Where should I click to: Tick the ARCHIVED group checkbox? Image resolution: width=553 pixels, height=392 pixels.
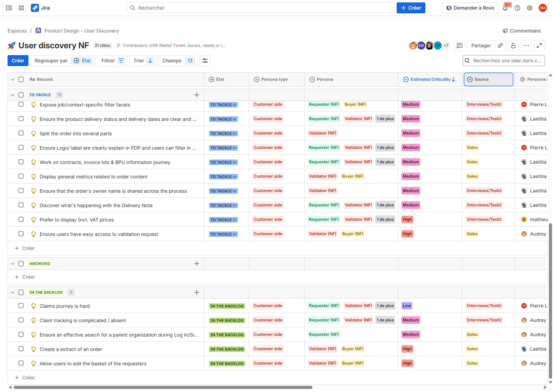click(21, 264)
